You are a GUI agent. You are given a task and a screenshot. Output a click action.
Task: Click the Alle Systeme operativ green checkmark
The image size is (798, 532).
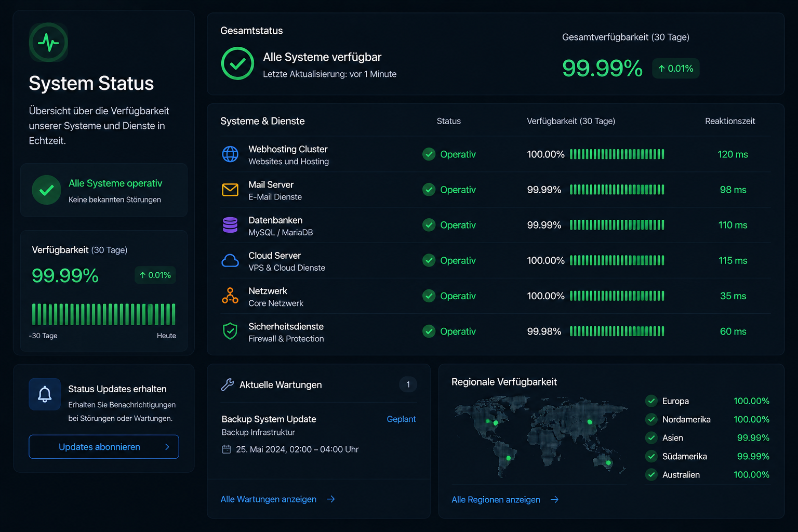(x=46, y=190)
